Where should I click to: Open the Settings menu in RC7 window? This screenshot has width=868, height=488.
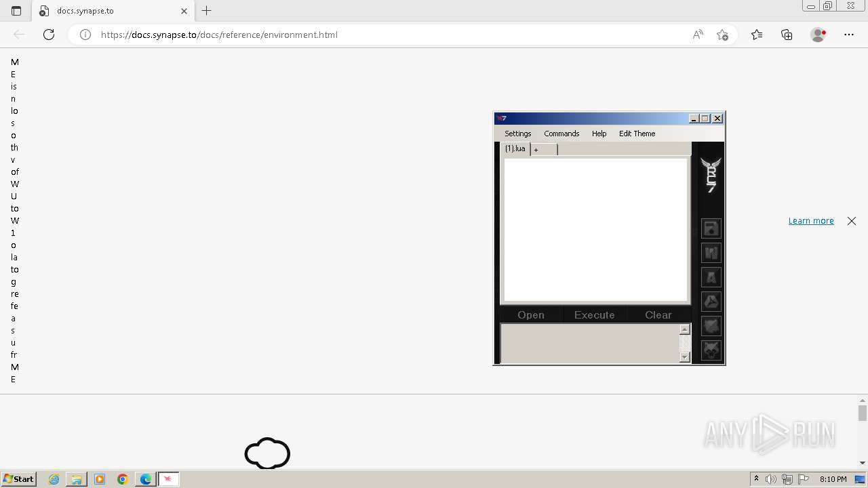click(x=517, y=134)
